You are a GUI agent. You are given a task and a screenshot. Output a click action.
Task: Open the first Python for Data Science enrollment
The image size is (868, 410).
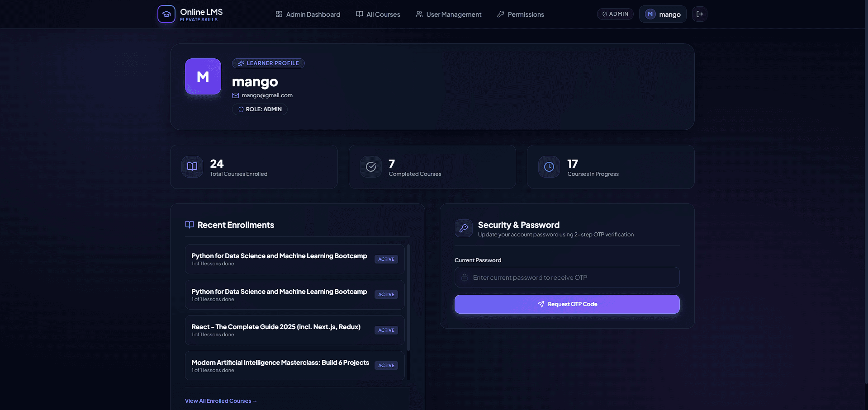click(x=295, y=259)
